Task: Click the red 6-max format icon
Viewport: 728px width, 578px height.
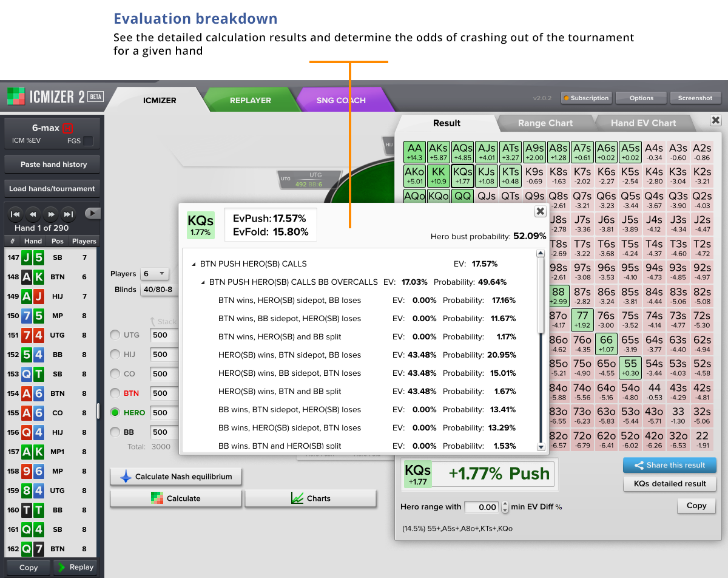Action: click(x=67, y=128)
